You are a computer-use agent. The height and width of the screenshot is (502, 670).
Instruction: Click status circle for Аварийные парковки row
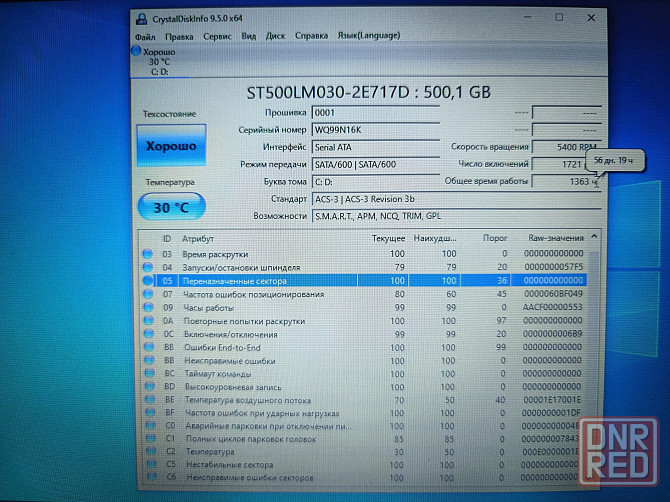[x=150, y=426]
